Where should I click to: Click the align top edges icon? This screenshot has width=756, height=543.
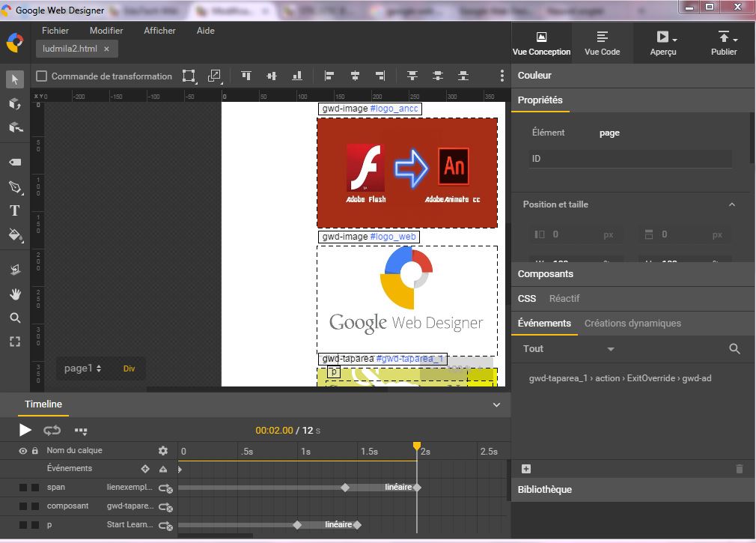tap(246, 76)
